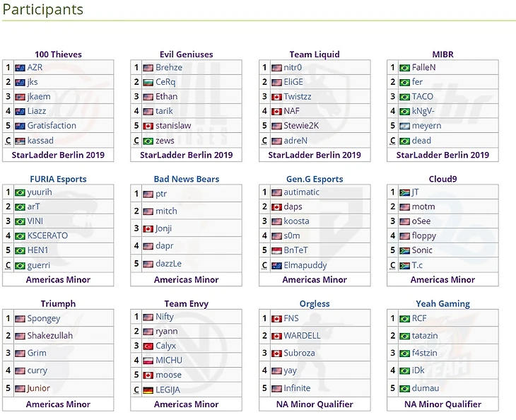Click the Indonesian flag next to BnTeT
516x420 pixels.
pyautogui.click(x=276, y=250)
